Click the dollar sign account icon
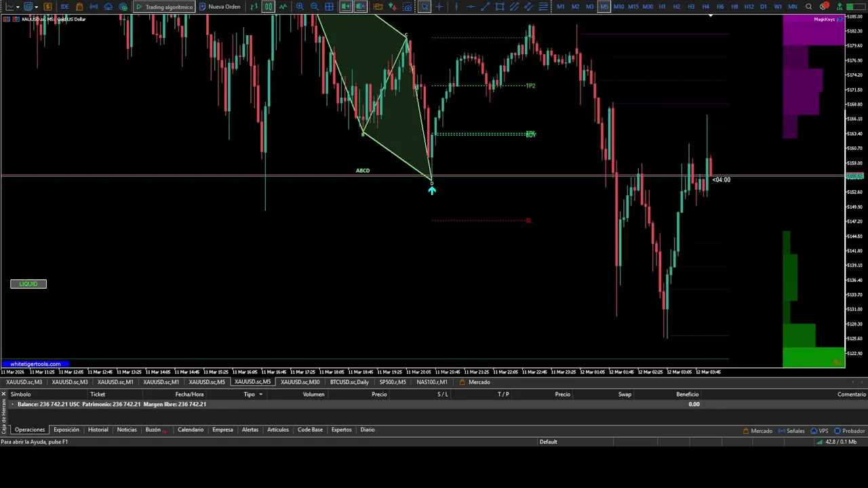The image size is (868, 488). (47, 7)
